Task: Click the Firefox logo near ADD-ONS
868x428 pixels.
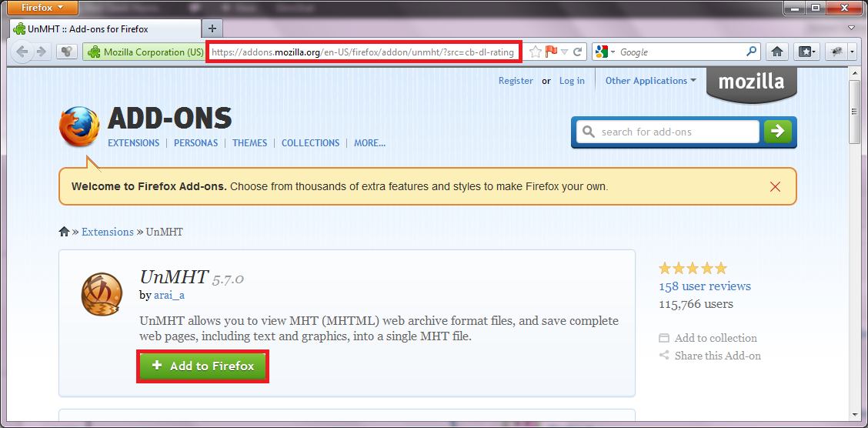Action: tap(79, 127)
